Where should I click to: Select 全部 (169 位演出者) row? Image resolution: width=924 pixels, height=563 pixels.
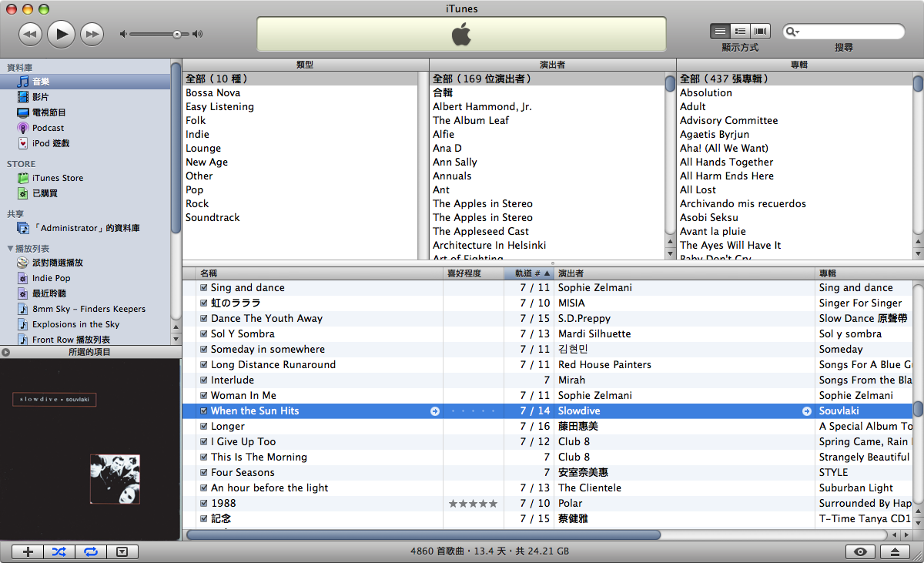point(547,79)
